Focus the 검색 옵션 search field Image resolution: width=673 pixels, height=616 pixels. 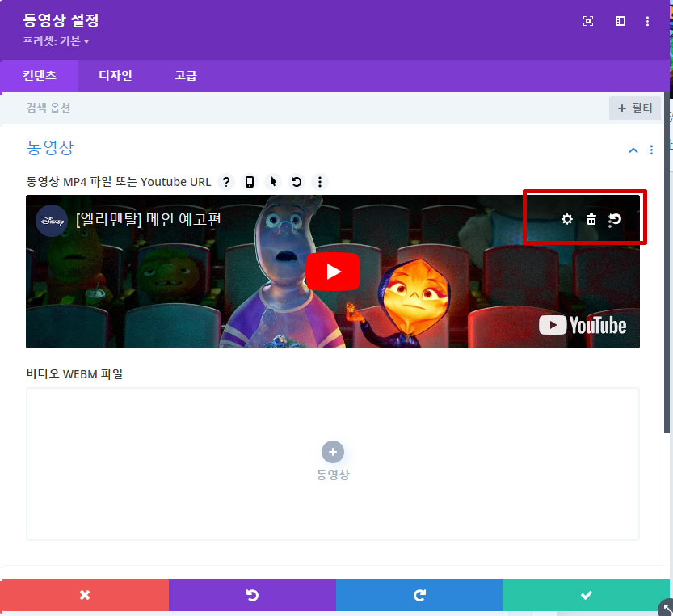(x=301, y=108)
